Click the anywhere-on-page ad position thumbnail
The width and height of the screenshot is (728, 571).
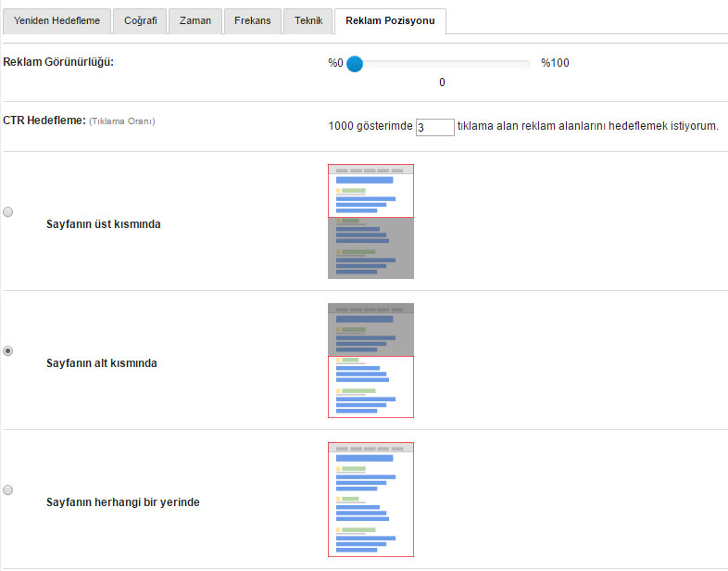coord(370,500)
